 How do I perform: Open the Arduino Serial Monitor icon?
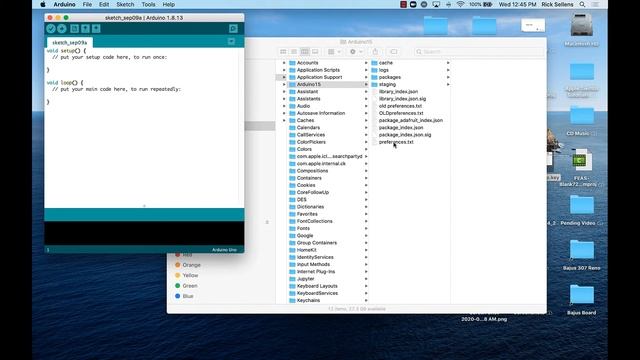pyautogui.click(x=233, y=29)
